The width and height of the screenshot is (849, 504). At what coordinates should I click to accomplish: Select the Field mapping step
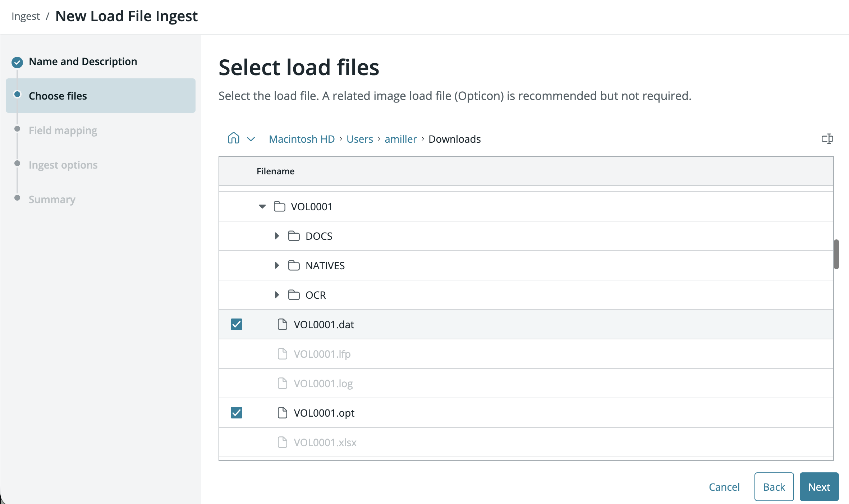[63, 130]
